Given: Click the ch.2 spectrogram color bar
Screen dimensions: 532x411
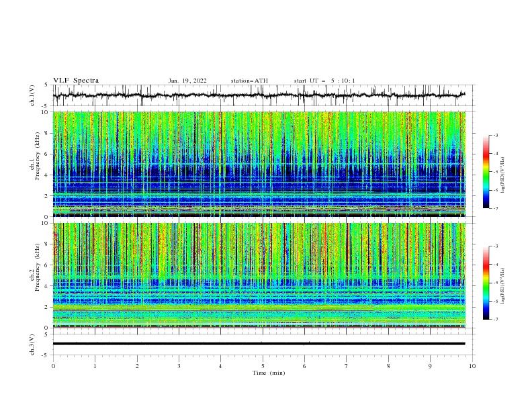Looking at the screenshot, I should [x=486, y=283].
